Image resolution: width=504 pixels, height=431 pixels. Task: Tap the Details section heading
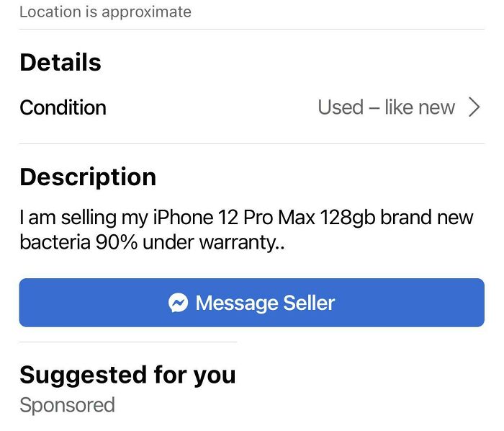tap(60, 63)
